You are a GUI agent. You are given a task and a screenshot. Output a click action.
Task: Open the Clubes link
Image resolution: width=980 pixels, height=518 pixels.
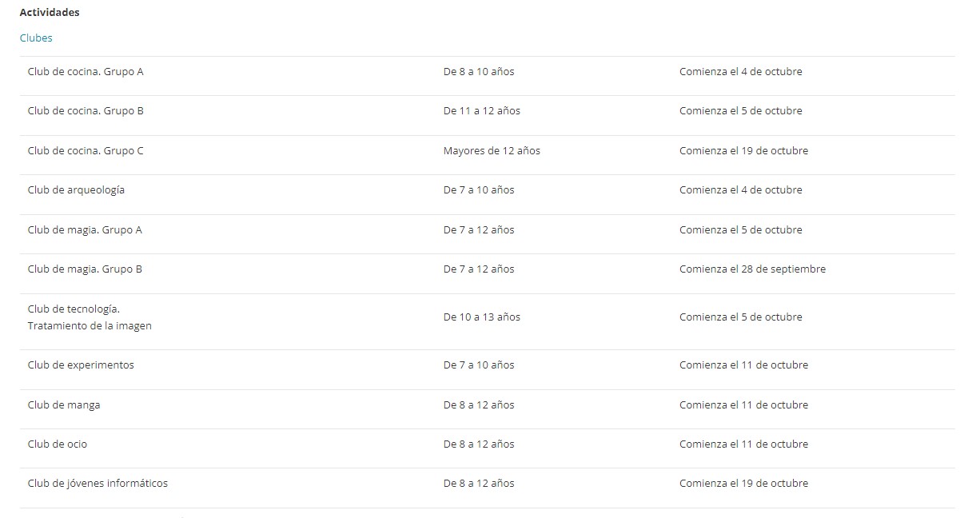pyautogui.click(x=36, y=38)
